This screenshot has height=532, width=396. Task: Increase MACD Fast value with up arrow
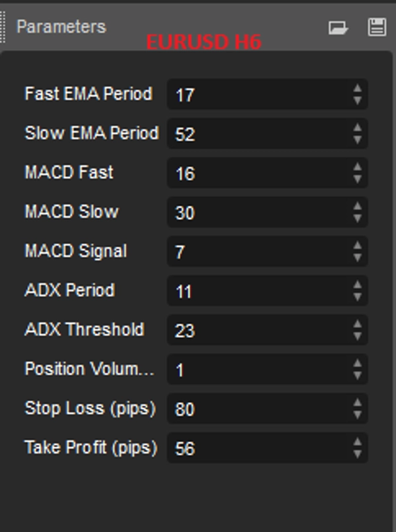[x=357, y=167]
